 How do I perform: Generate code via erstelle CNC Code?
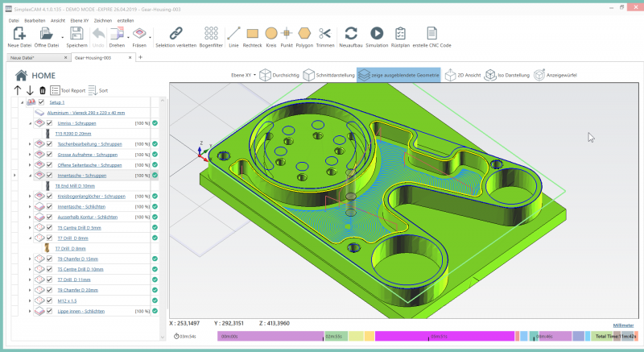click(431, 37)
